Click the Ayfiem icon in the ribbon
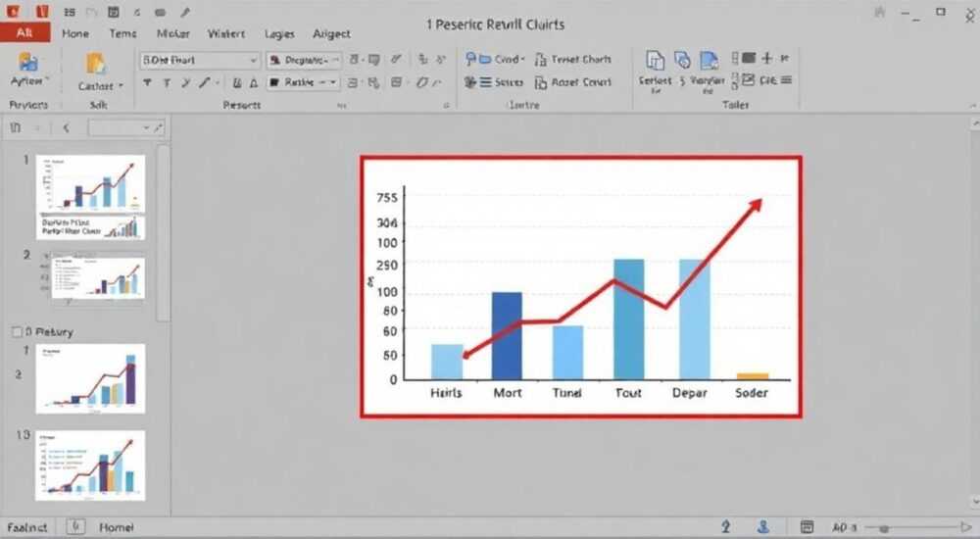The width and height of the screenshot is (980, 539). tap(28, 62)
